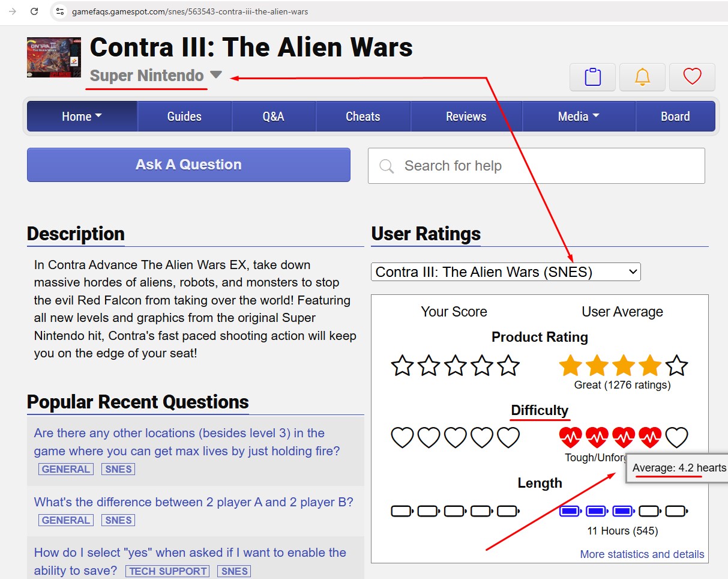This screenshot has height=579, width=728.
Task: Click the browser forward arrow
Action: [12, 11]
